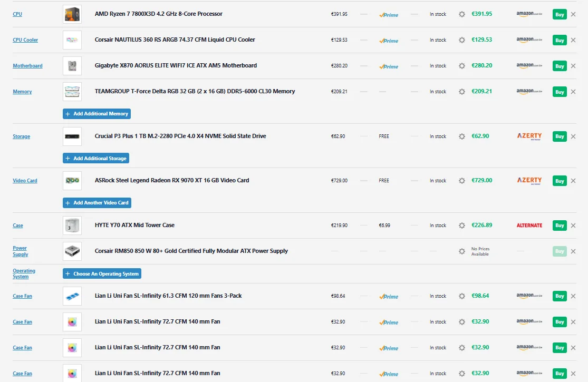Screen dimensions: 588x382
Task: Click the HYTE Y70 case thumbnail
Action: click(72, 226)
